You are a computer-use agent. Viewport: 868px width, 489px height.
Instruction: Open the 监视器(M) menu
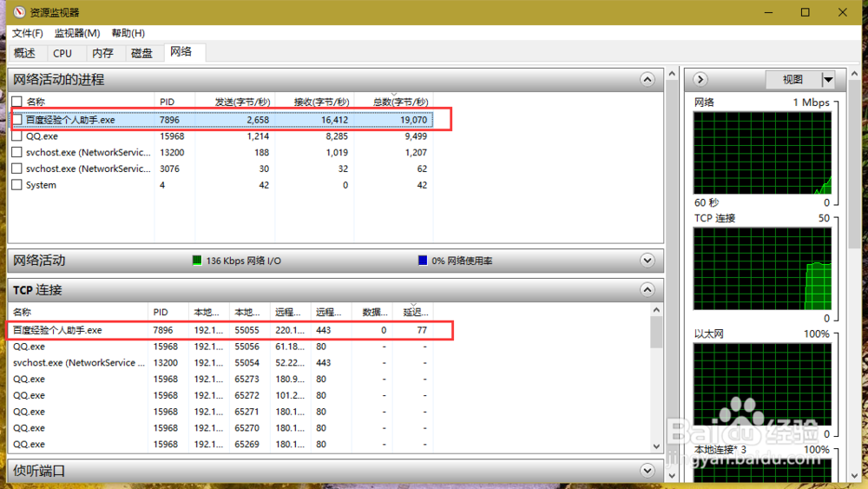pos(77,33)
